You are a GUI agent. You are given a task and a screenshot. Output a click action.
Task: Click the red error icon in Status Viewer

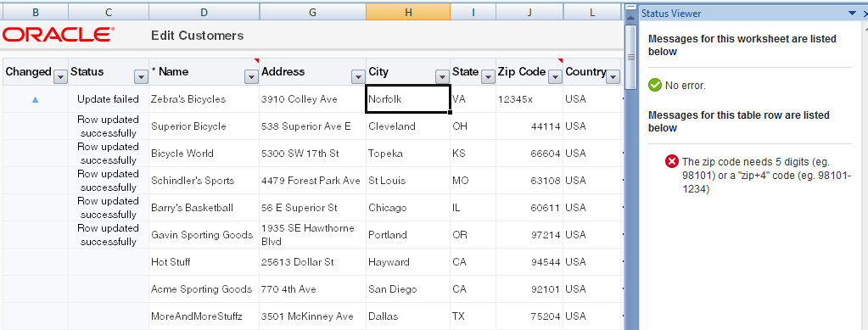point(671,162)
